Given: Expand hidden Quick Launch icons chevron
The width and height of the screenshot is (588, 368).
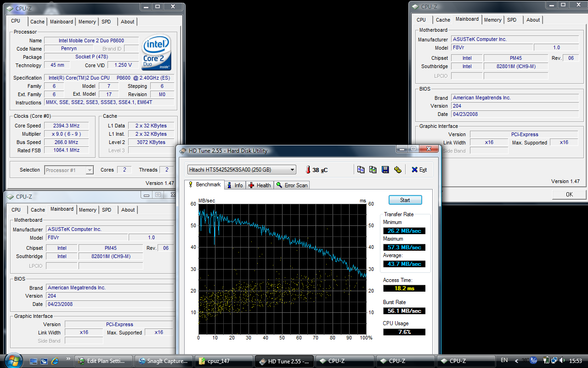Looking at the screenshot, I should [68, 358].
